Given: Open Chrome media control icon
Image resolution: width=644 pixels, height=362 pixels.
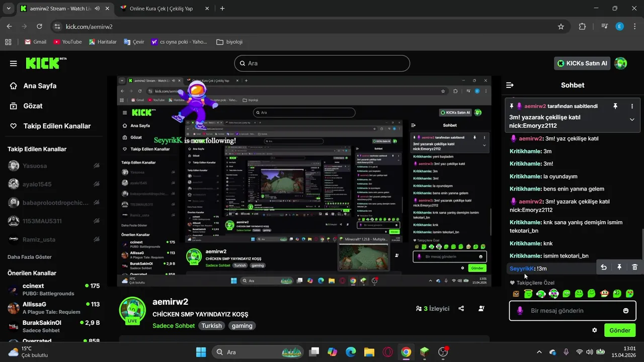Looking at the screenshot, I should pyautogui.click(x=605, y=27).
